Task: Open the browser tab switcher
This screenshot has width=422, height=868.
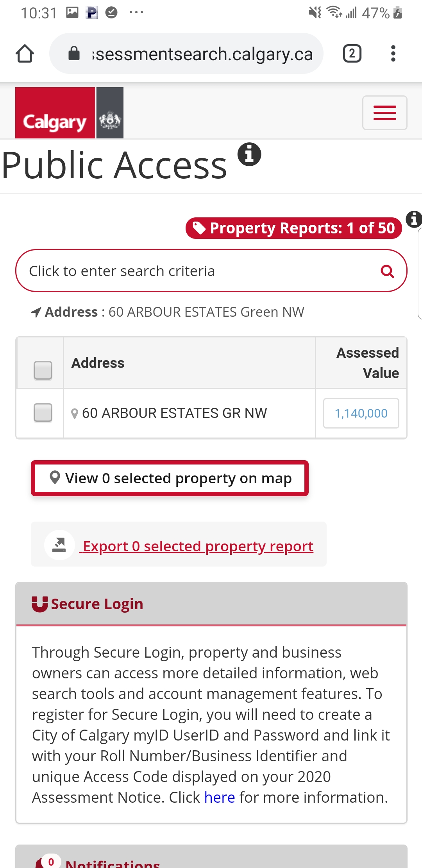Action: click(x=352, y=54)
